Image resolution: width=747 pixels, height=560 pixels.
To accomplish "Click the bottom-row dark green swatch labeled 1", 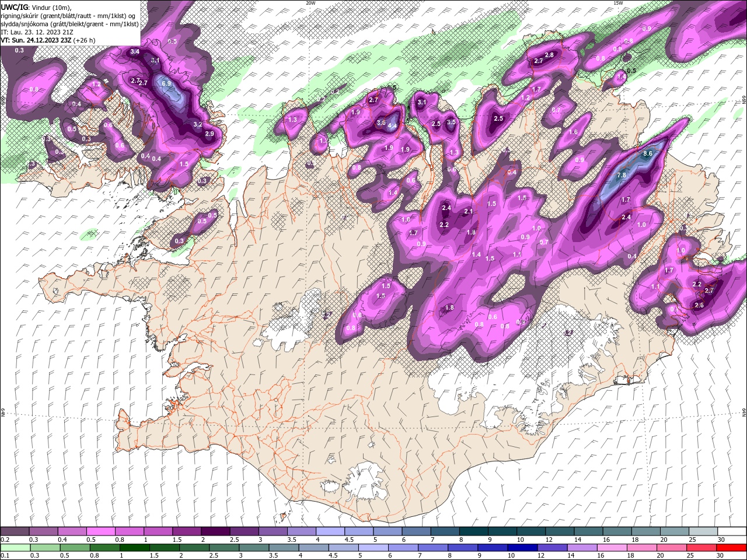I will 134,548.
